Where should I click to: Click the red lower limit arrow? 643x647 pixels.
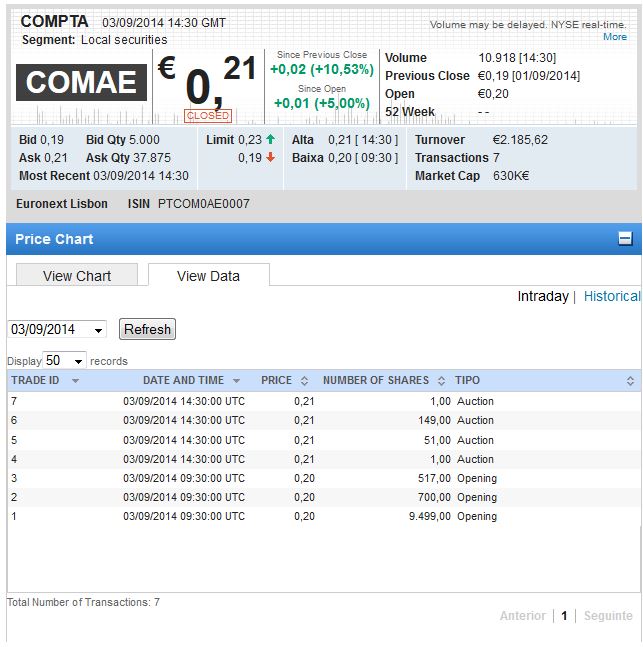click(270, 157)
